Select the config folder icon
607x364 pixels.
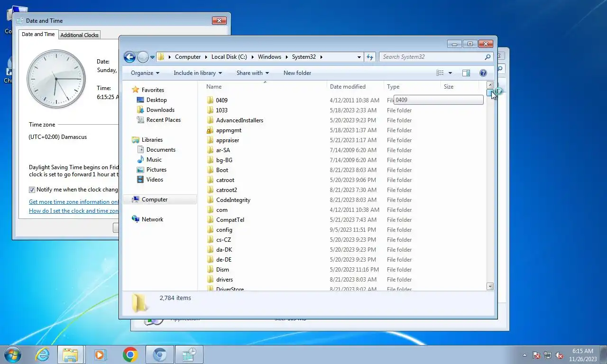coord(211,230)
